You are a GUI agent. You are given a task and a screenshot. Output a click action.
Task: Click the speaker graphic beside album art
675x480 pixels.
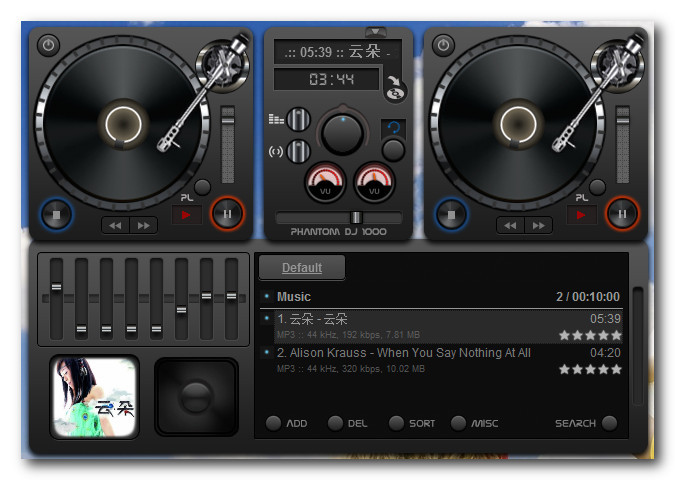[x=196, y=396]
